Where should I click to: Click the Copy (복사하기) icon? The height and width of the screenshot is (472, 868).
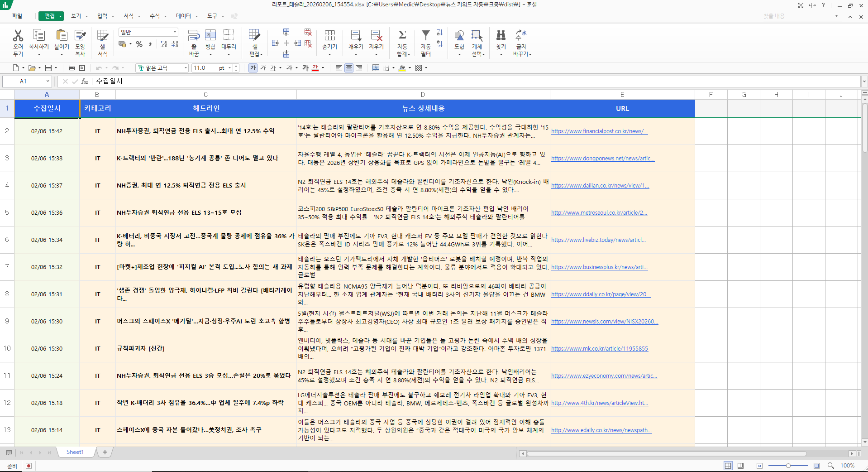click(x=39, y=35)
